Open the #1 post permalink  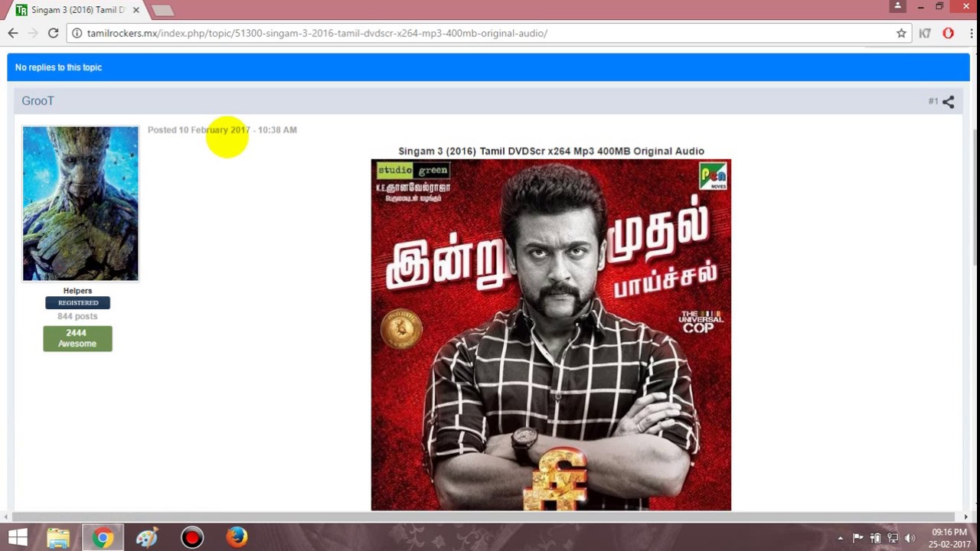click(933, 101)
